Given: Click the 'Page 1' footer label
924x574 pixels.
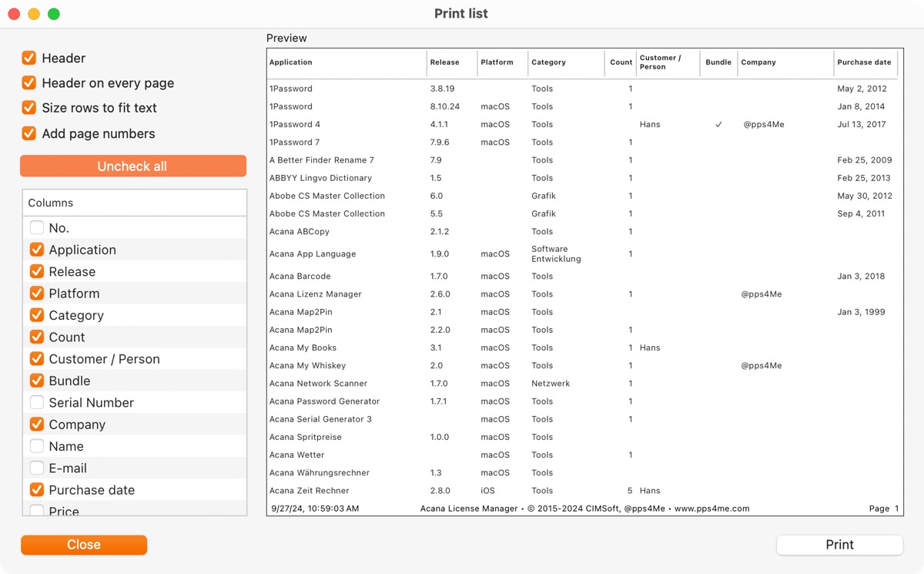Looking at the screenshot, I should point(884,509).
